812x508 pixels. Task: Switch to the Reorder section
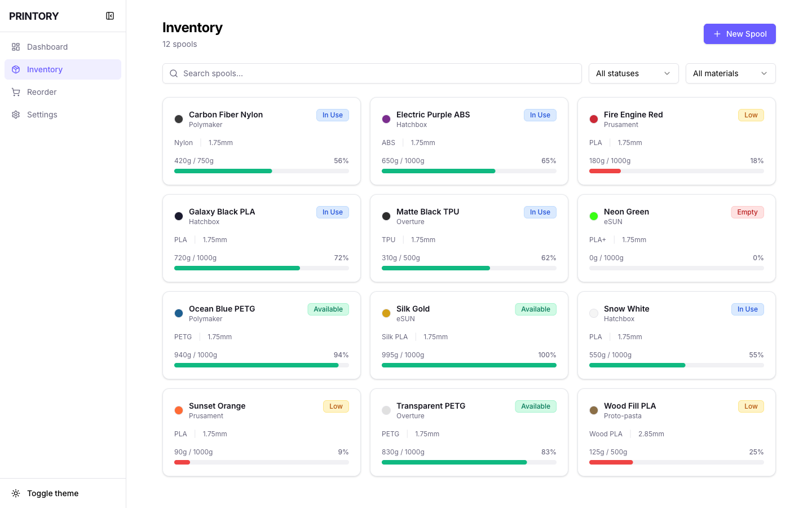pyautogui.click(x=42, y=92)
